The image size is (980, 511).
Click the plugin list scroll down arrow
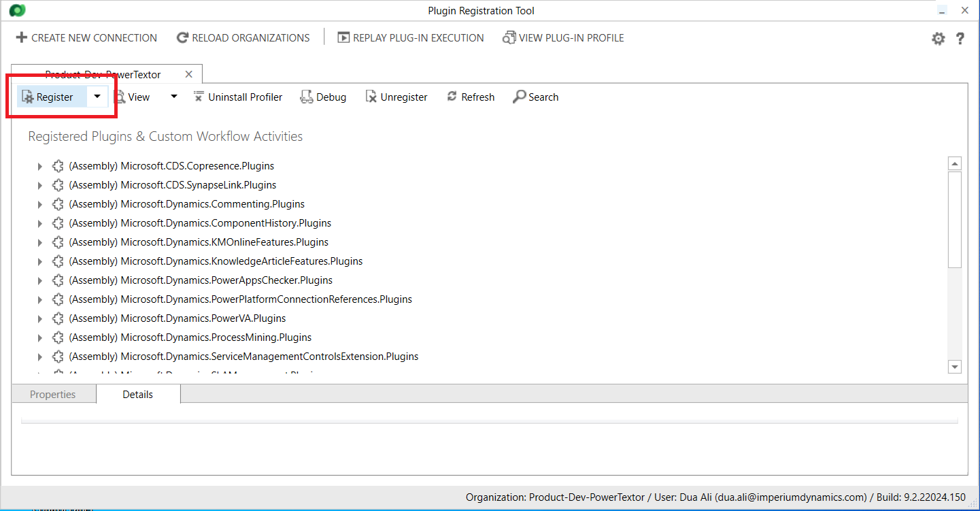pyautogui.click(x=954, y=367)
